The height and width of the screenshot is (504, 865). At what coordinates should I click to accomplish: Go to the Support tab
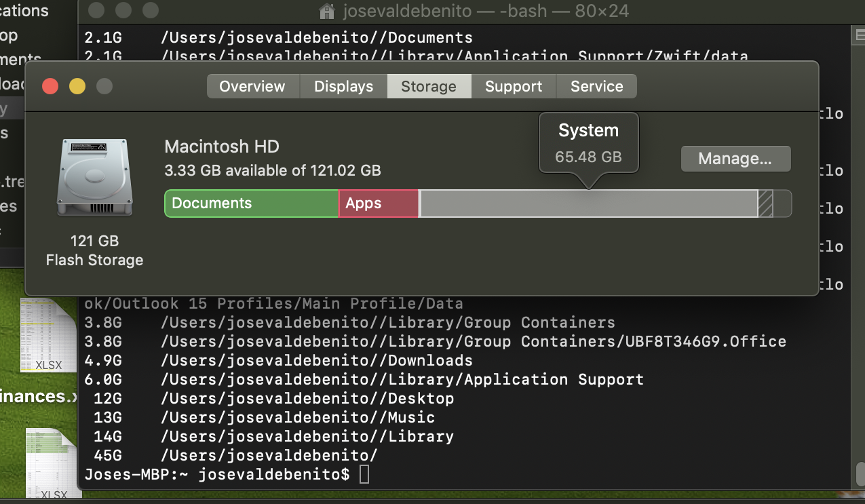(514, 86)
